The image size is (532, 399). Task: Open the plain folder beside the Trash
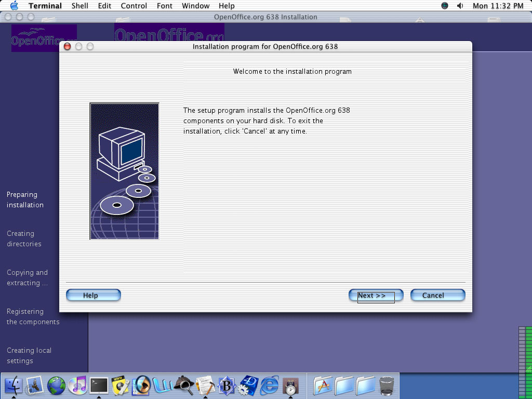[366, 386]
